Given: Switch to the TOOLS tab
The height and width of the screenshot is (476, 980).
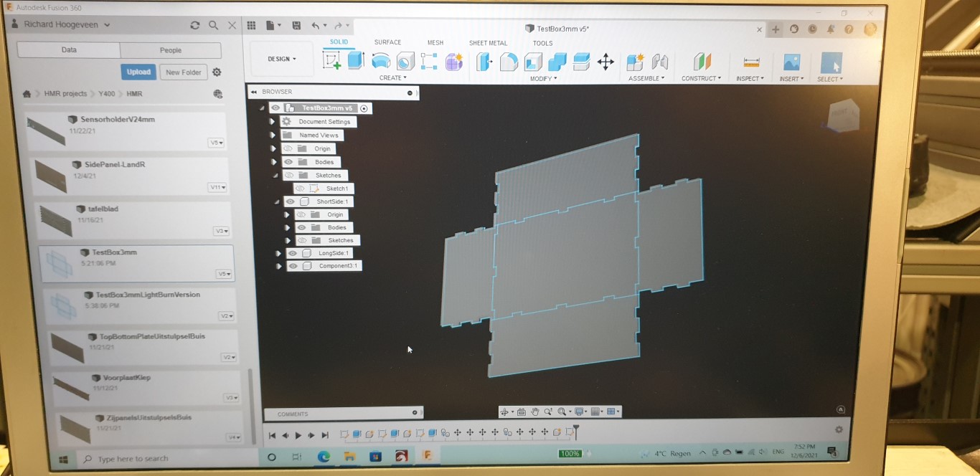Looking at the screenshot, I should 542,43.
